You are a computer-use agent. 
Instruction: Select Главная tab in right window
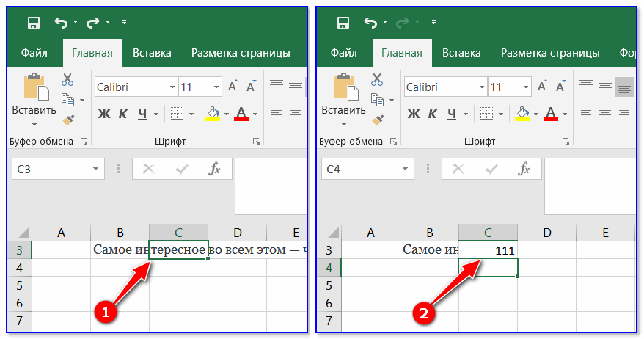pos(402,53)
